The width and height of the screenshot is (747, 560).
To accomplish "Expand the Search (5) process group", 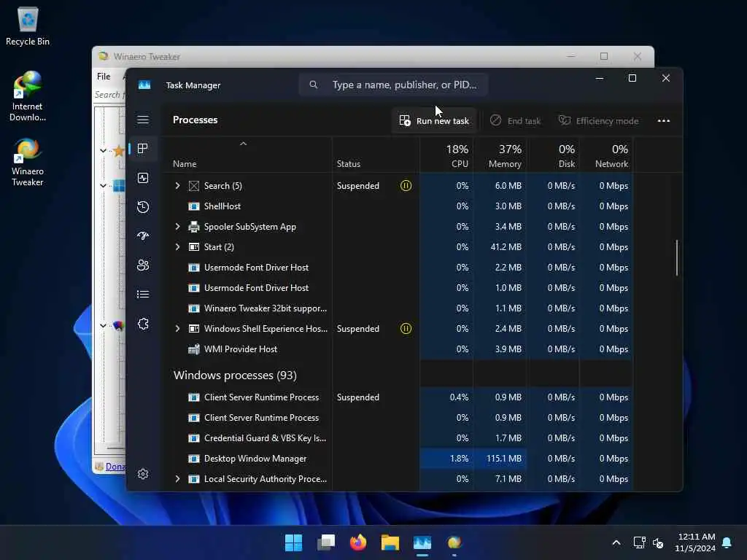I will pyautogui.click(x=178, y=186).
